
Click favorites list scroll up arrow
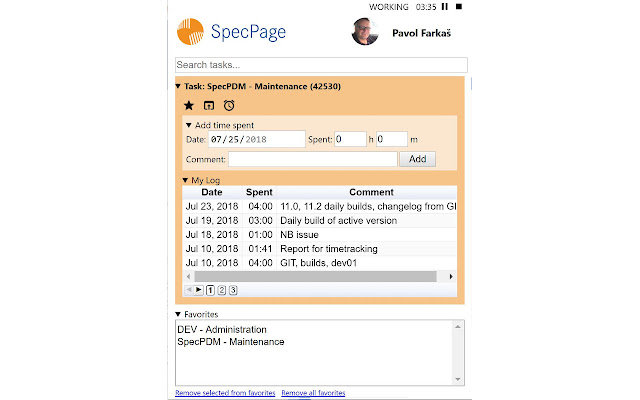tap(458, 327)
